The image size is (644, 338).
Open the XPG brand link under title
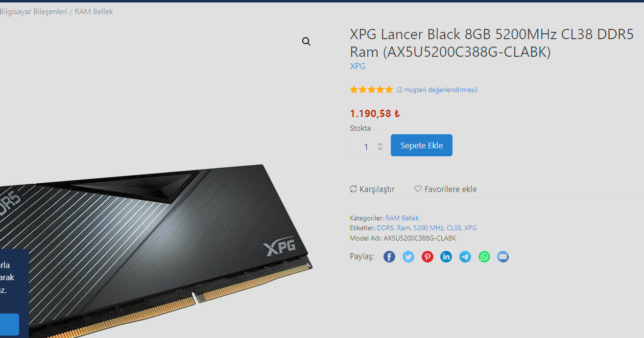click(x=358, y=66)
